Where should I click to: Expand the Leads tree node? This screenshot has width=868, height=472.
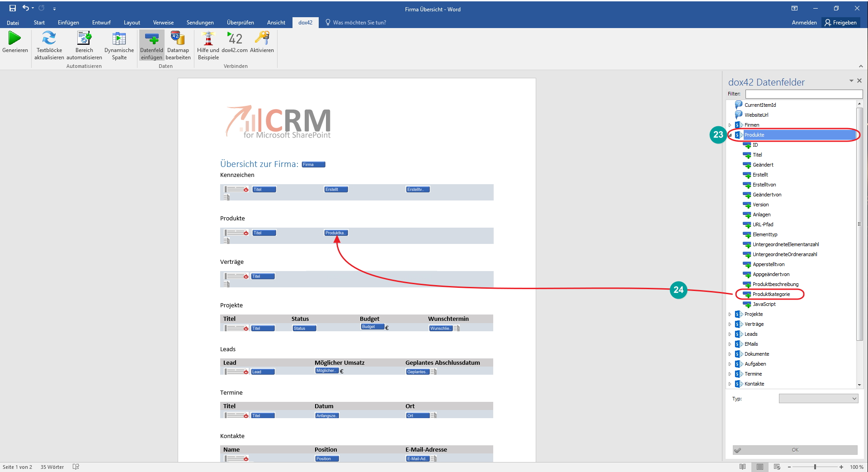point(730,334)
